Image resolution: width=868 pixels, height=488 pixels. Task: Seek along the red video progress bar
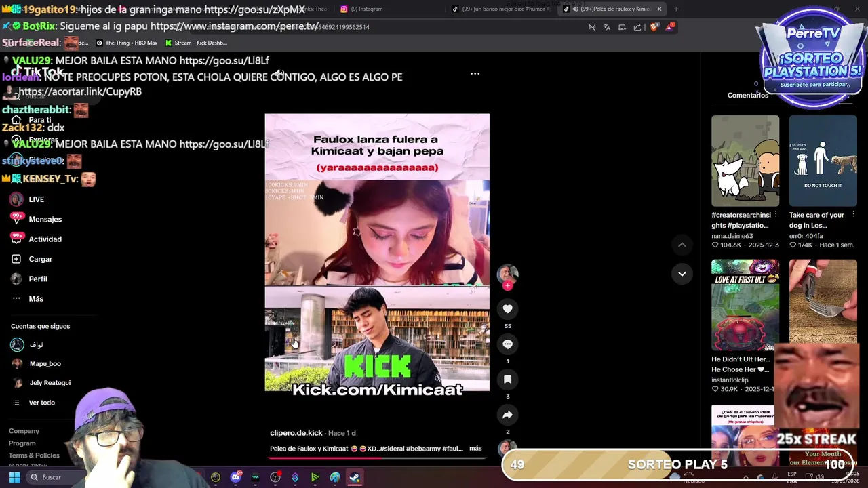377,457
